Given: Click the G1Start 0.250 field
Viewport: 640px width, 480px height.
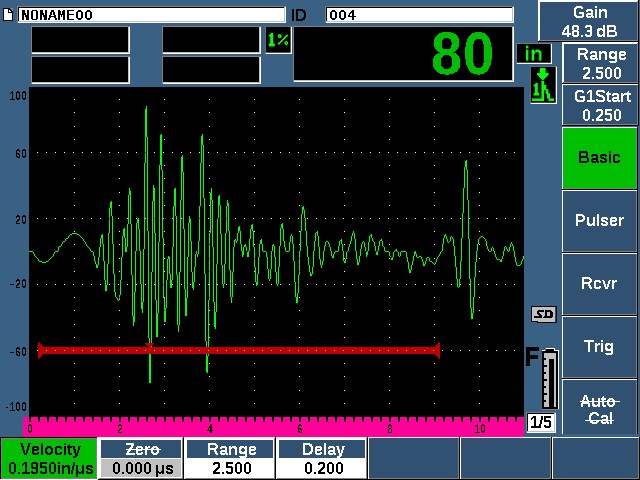Looking at the screenshot, I should tap(599, 105).
